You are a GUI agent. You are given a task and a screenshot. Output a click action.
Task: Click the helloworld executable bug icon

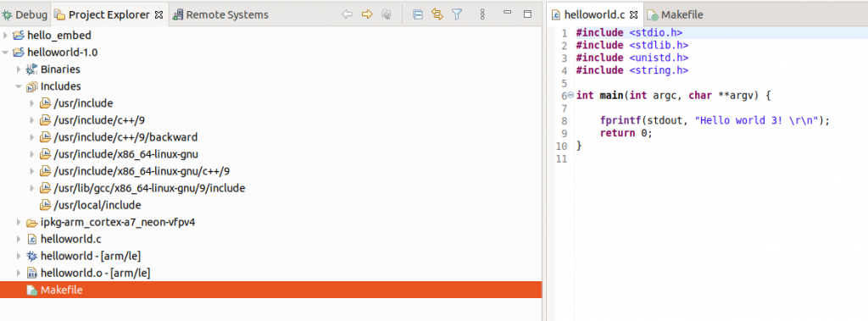[32, 257]
